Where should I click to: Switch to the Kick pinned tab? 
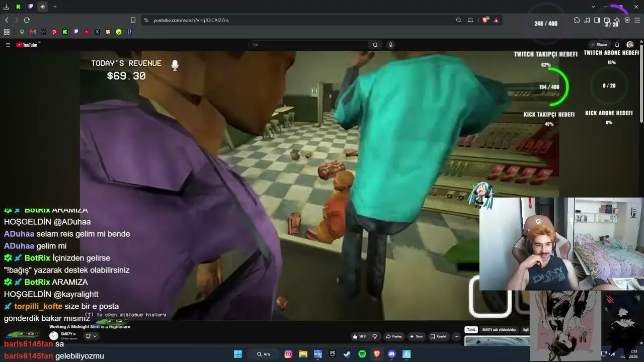click(19, 7)
